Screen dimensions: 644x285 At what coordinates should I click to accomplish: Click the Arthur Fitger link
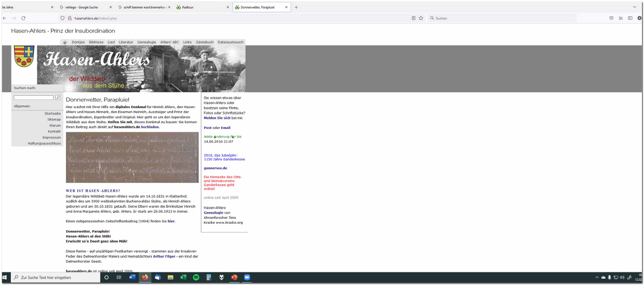coord(164,256)
